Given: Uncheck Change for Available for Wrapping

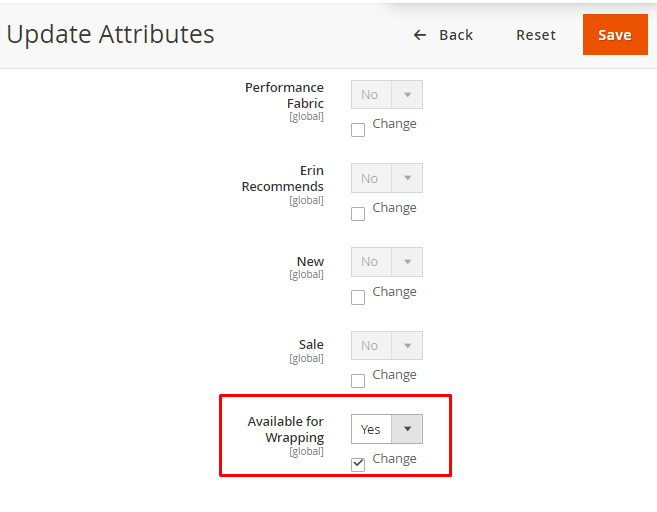Looking at the screenshot, I should (358, 465).
